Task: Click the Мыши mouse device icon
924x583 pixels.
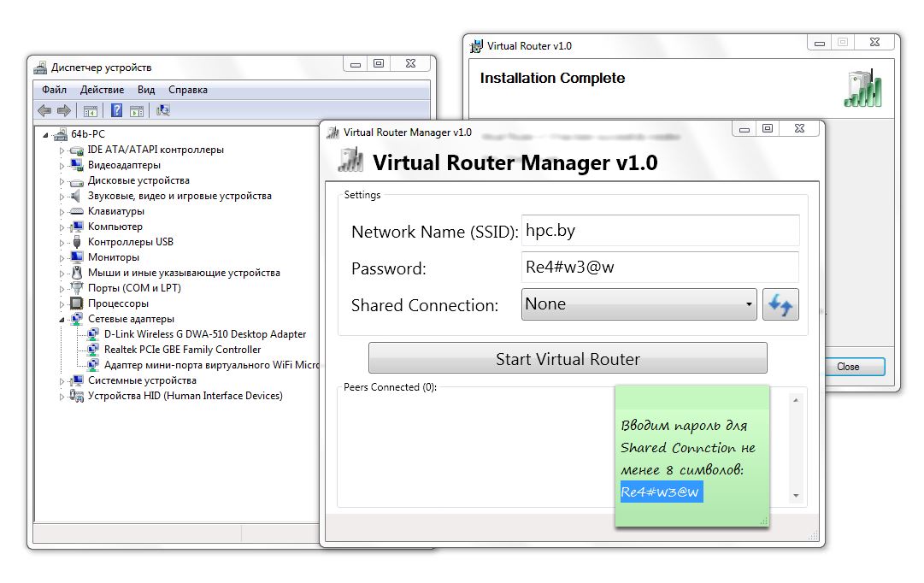Action: 77,273
